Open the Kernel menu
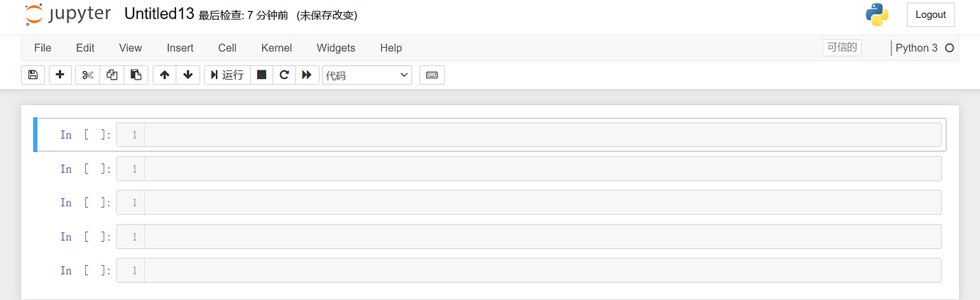The width and height of the screenshot is (980, 300). pos(276,48)
